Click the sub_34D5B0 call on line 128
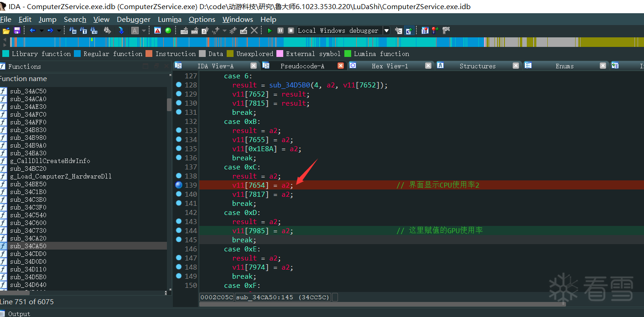The height and width of the screenshot is (317, 644). (x=289, y=85)
